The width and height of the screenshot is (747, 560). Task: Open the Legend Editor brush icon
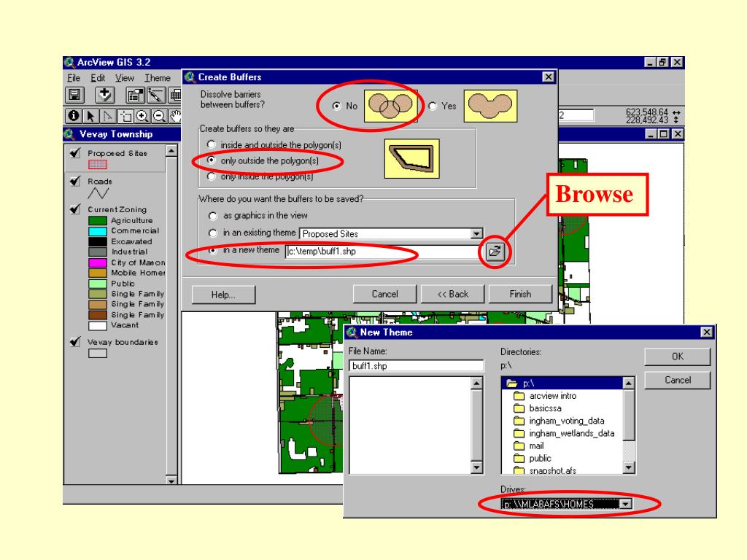point(156,96)
